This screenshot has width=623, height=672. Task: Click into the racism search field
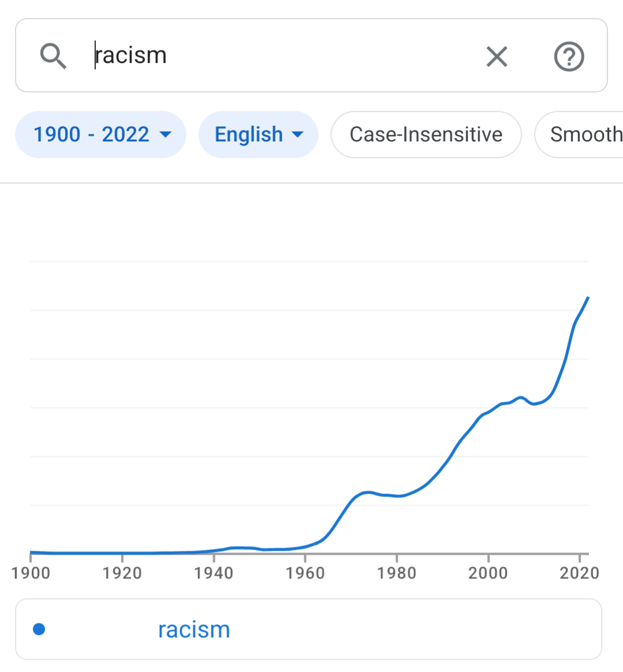(x=283, y=55)
